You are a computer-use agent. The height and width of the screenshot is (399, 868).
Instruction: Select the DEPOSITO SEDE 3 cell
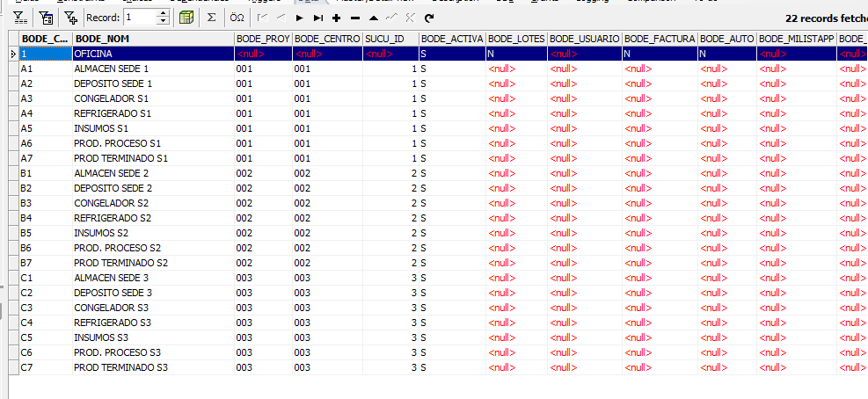tap(153, 293)
